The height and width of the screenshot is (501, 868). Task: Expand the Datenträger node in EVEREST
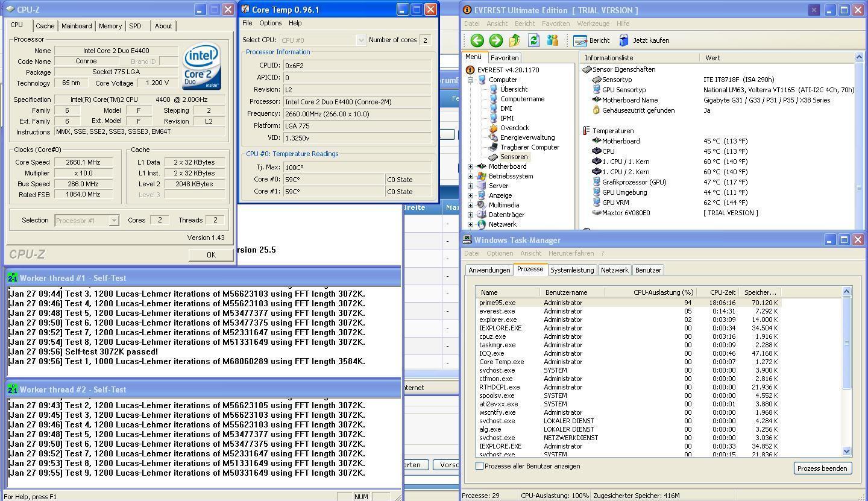tap(471, 215)
